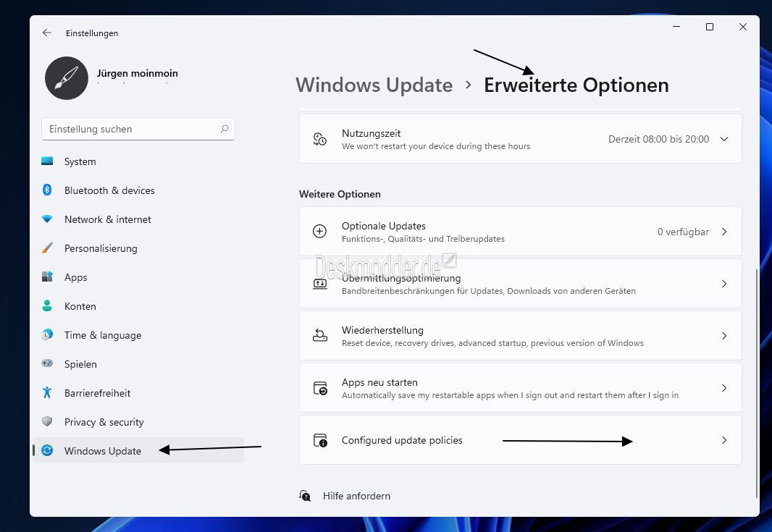The width and height of the screenshot is (772, 532).
Task: Click the 'Automatically save my restartable apps' description
Action: click(x=510, y=395)
